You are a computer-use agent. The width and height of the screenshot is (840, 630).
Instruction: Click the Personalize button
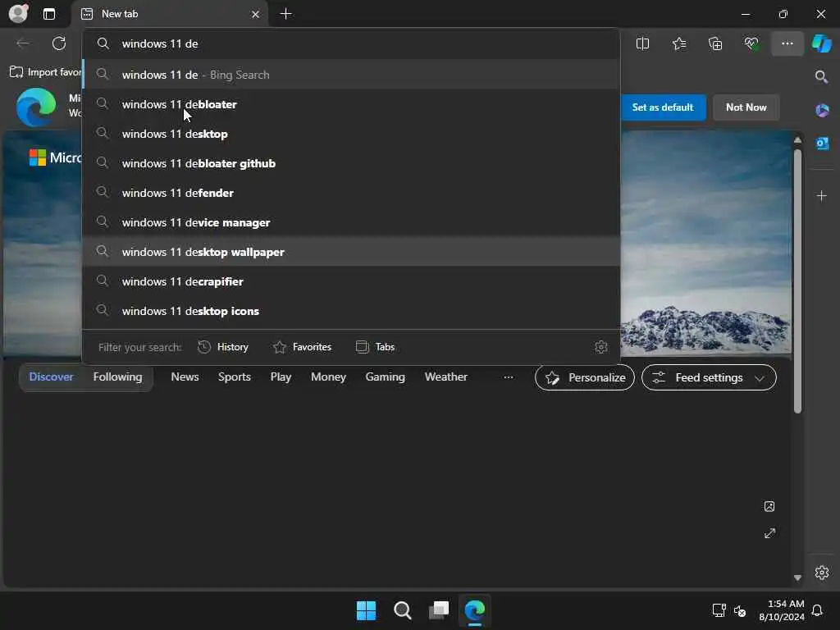click(584, 377)
